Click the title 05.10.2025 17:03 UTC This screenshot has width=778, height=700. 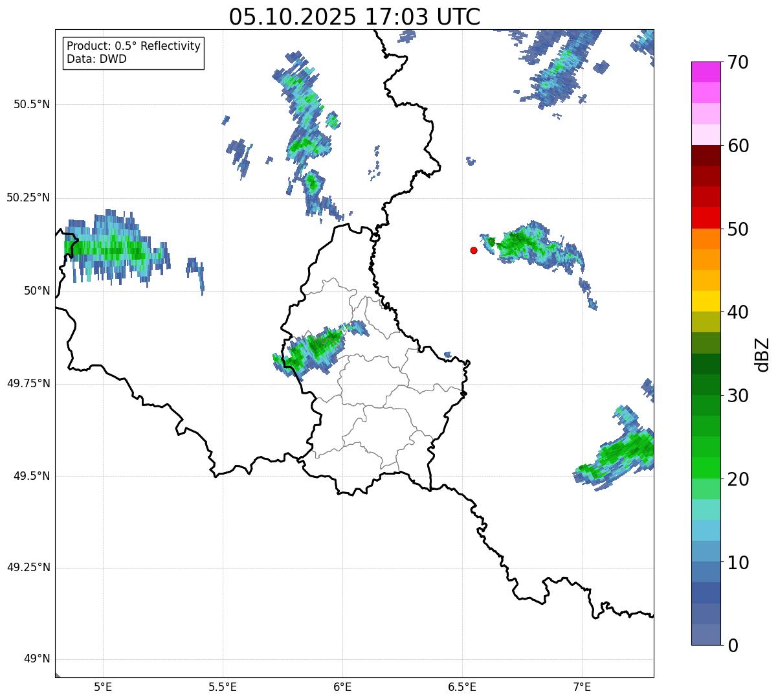(x=354, y=17)
